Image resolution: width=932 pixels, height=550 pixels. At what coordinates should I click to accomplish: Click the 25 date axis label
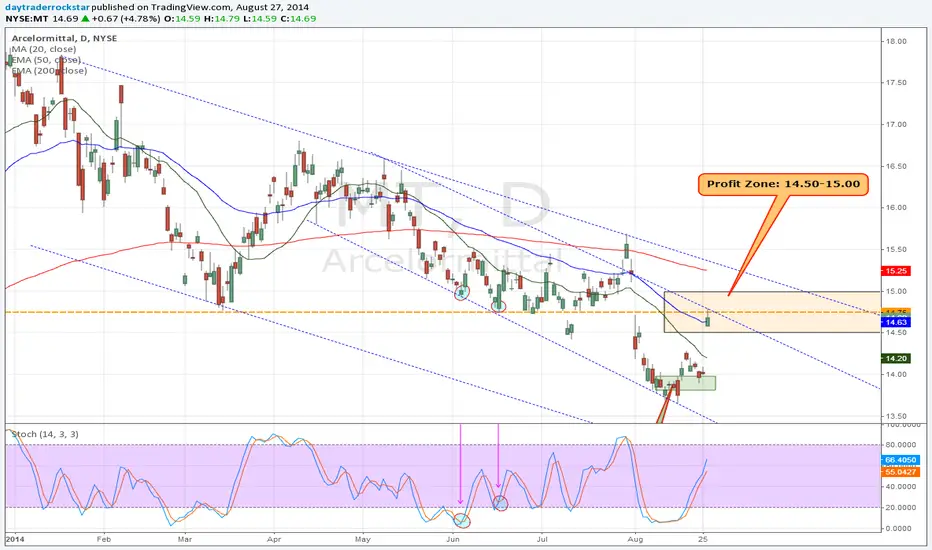[x=704, y=539]
